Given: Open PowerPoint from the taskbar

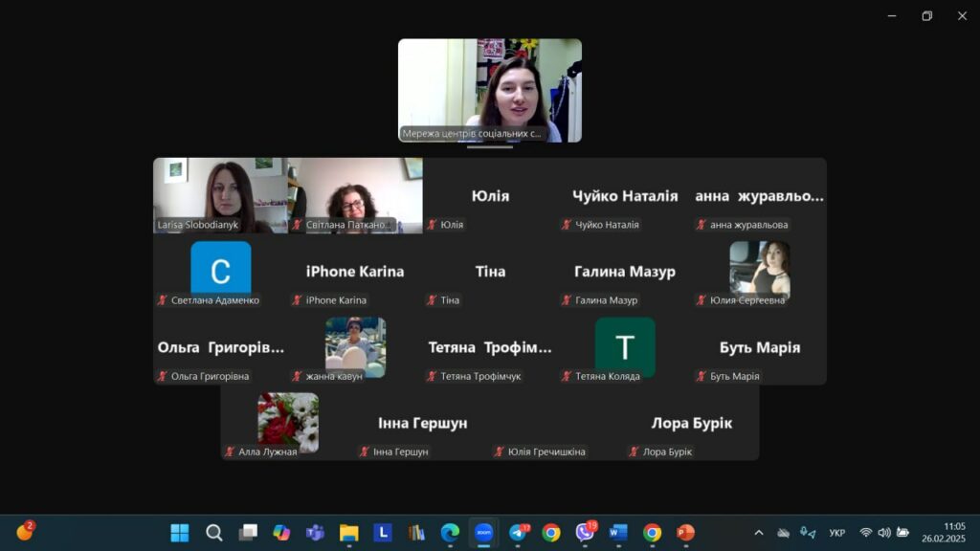Looking at the screenshot, I should pyautogui.click(x=685, y=533).
